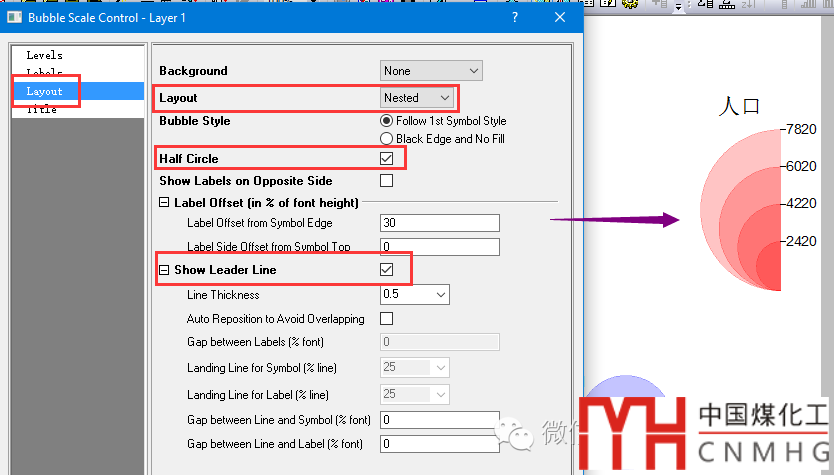
Task: Click the 2420 bubble scale label
Action: click(x=801, y=241)
